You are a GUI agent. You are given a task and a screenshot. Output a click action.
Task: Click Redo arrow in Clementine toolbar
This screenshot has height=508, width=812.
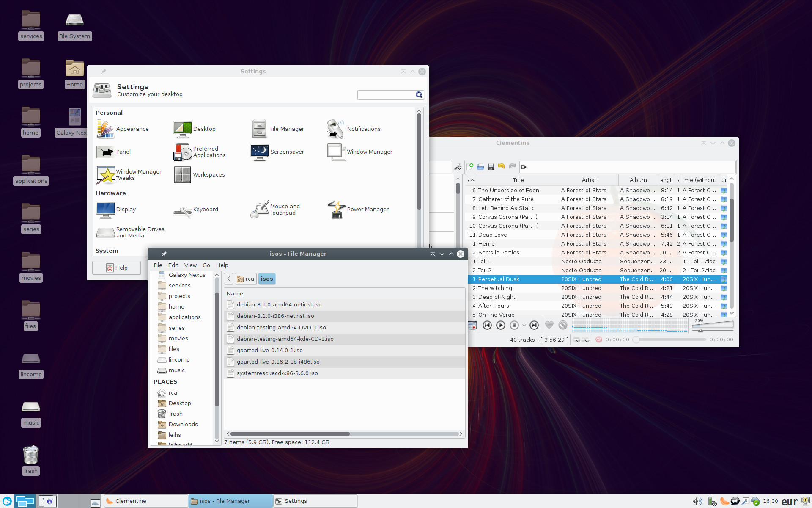pos(512,167)
